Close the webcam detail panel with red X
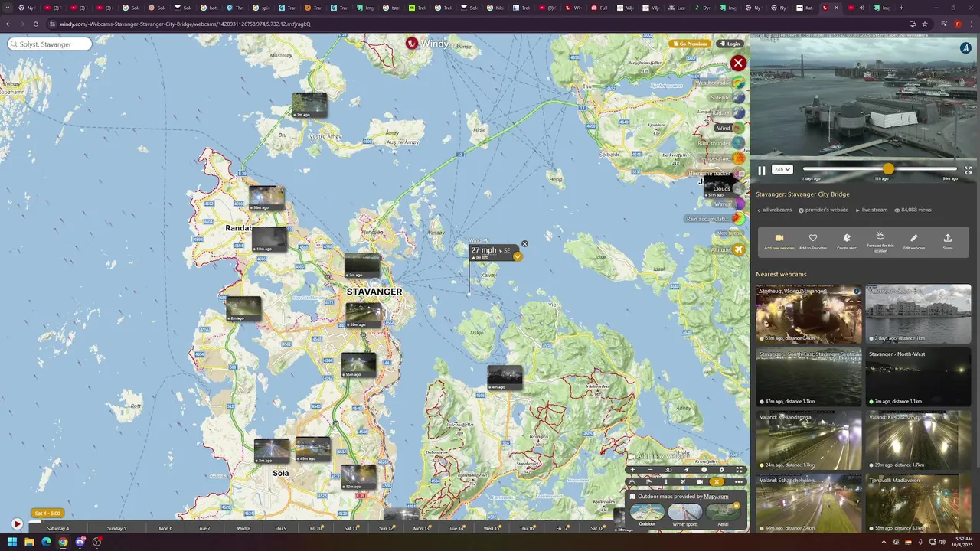 coord(738,64)
